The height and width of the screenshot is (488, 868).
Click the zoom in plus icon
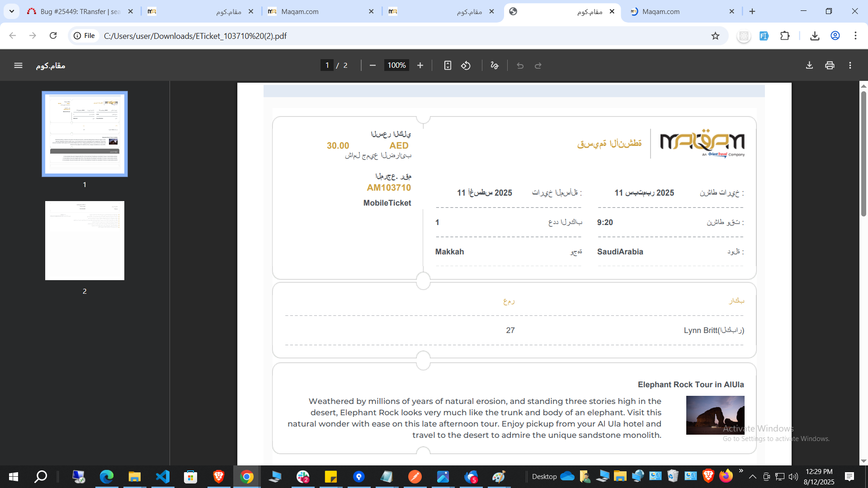click(x=420, y=66)
